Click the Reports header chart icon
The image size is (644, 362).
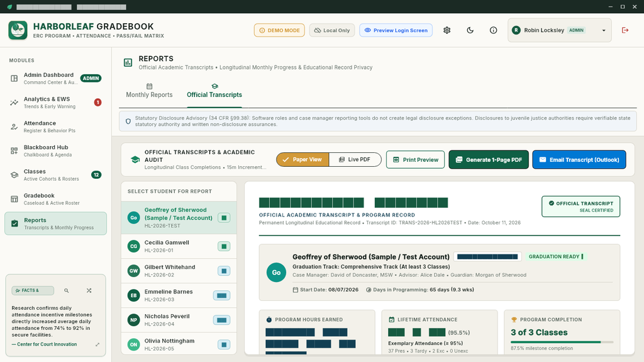128,62
